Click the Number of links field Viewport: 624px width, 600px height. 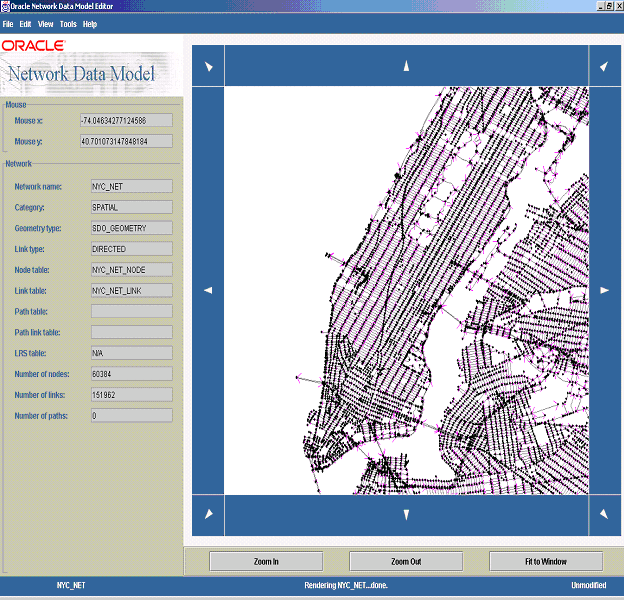coord(131,394)
